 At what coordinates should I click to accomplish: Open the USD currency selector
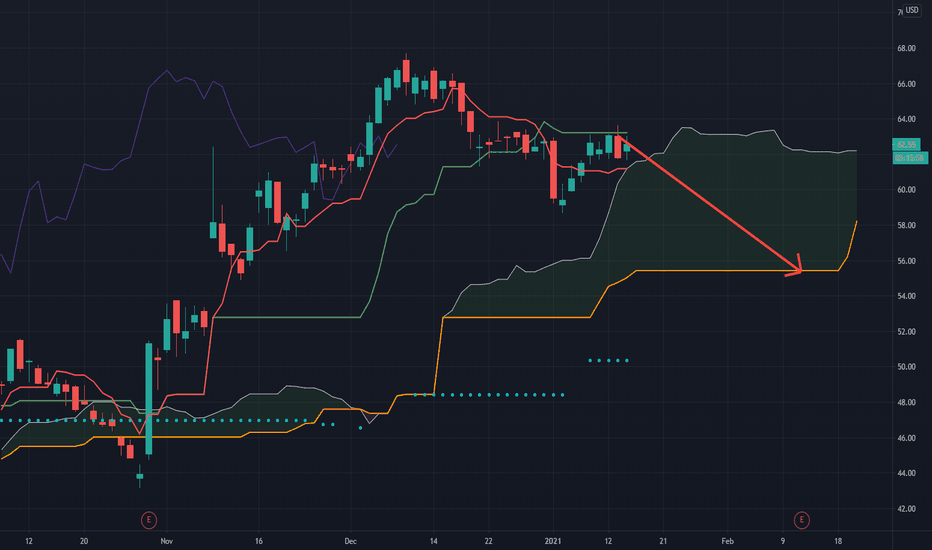point(912,10)
